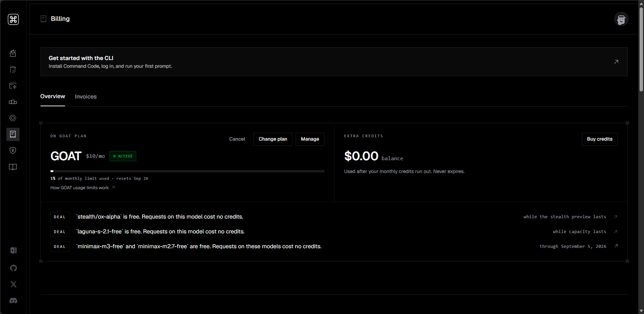Switch to the Invoices tab
Viewport: 644px width, 314px height.
pos(86,96)
